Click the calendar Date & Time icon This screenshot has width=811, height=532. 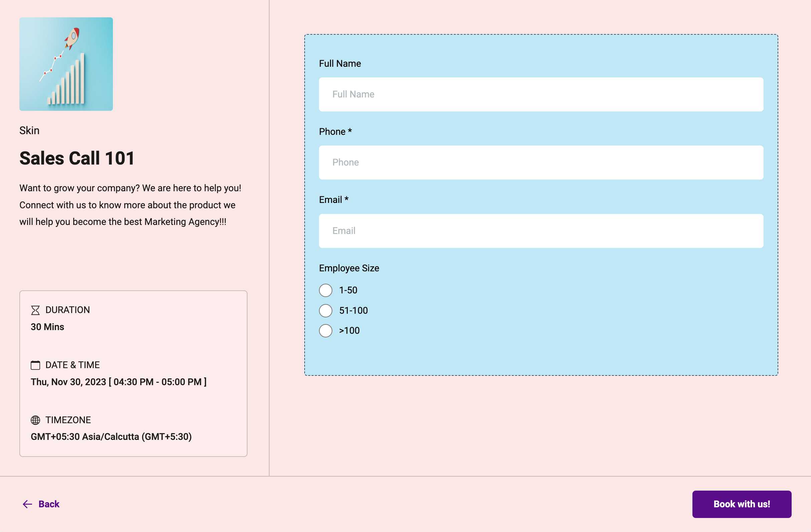[35, 365]
